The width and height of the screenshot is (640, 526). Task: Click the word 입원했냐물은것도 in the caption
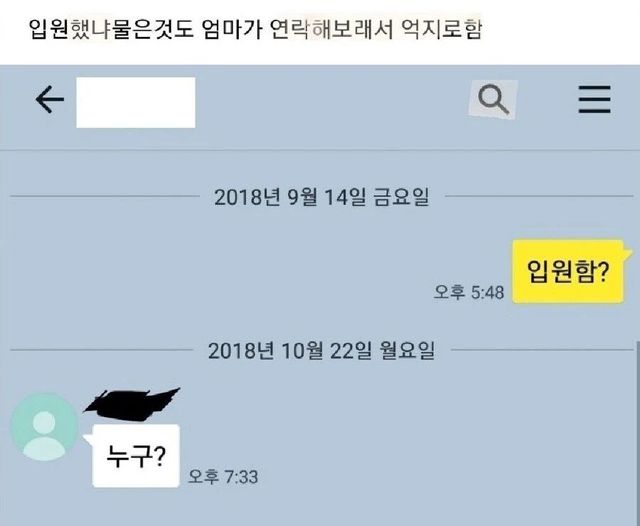click(111, 30)
